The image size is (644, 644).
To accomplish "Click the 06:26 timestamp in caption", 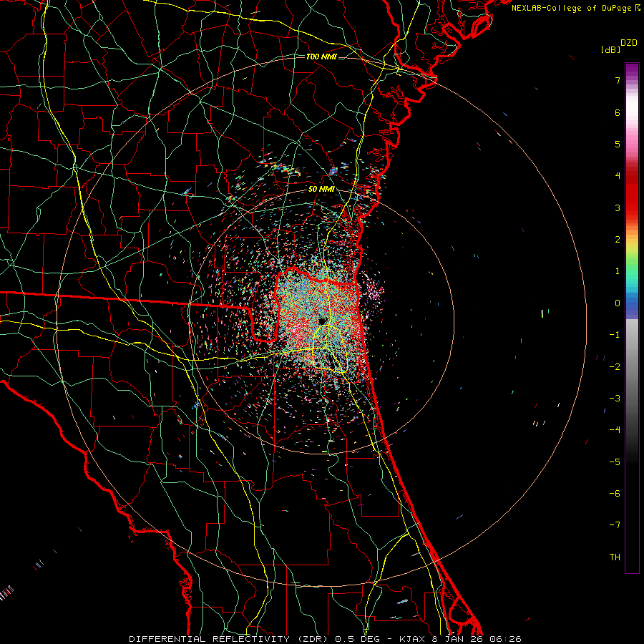I will (x=505, y=639).
